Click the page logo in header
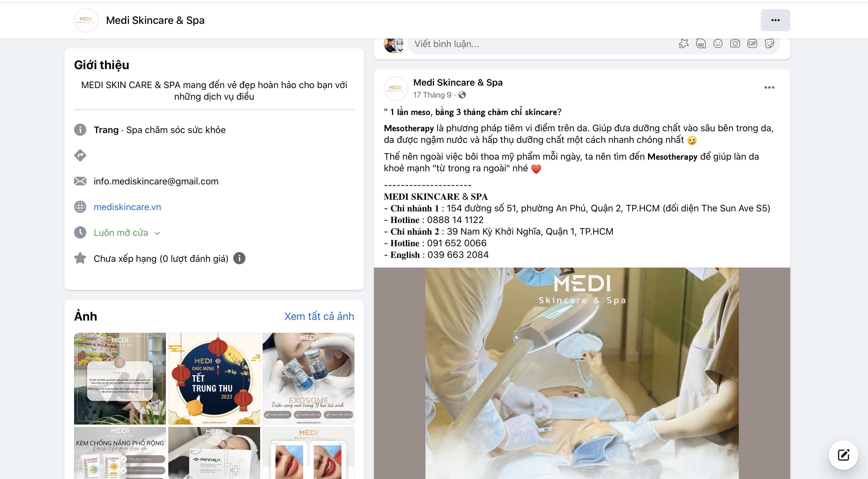 click(86, 20)
